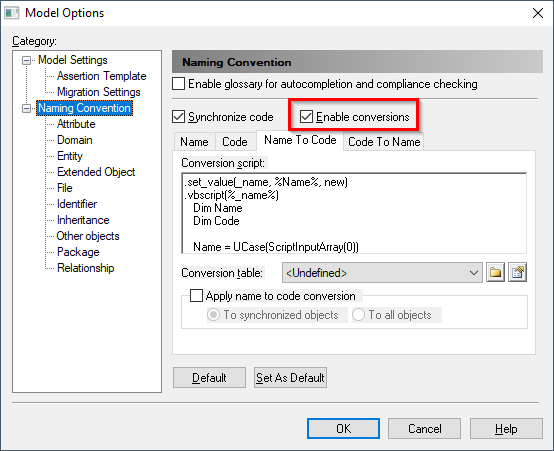This screenshot has width=554, height=451.
Task: Select Migration Settings tree item
Action: coord(99,92)
